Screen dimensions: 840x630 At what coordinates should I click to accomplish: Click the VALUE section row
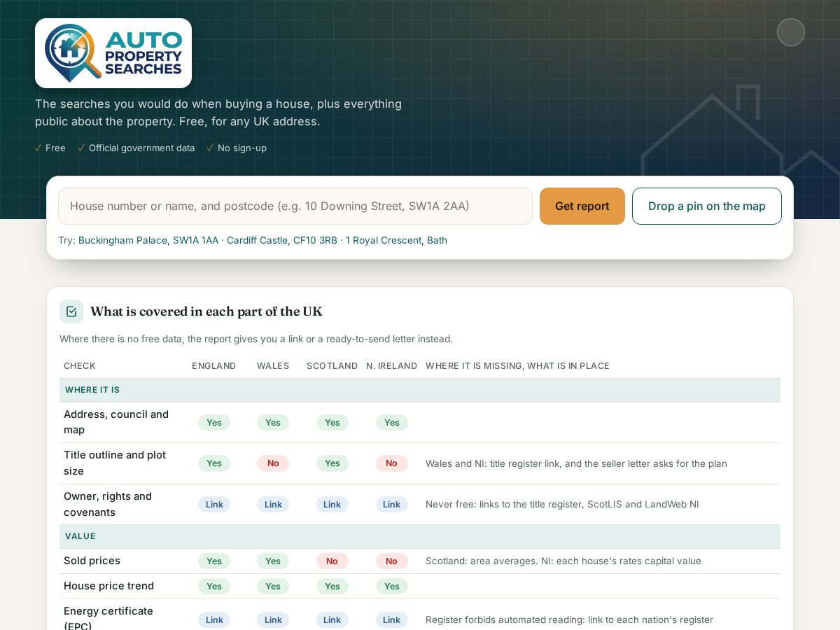[x=420, y=536]
